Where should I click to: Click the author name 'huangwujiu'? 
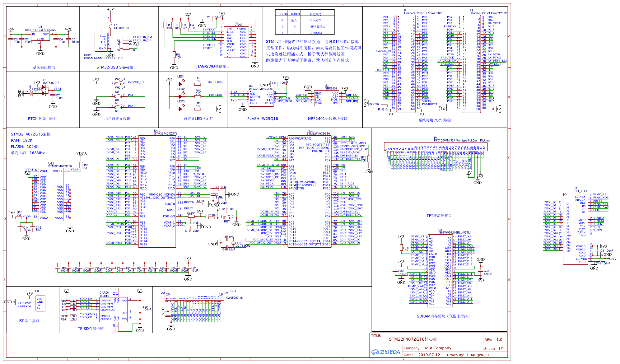click(x=478, y=355)
